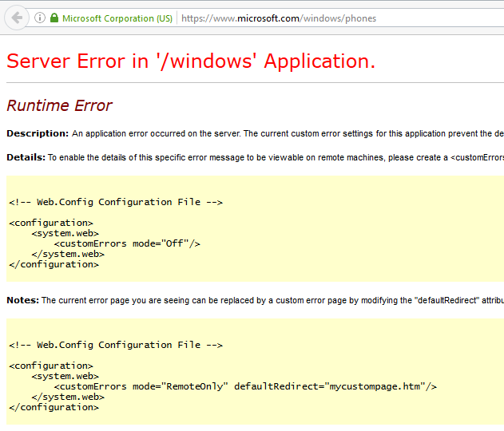Click the </system.web> tag in second code block
This screenshot has height=431, width=504.
point(68,397)
